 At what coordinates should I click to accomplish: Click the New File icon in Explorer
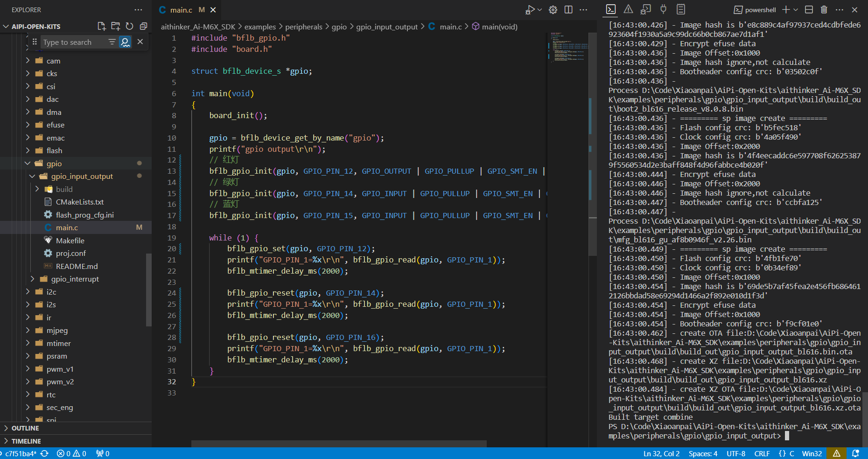(x=101, y=26)
